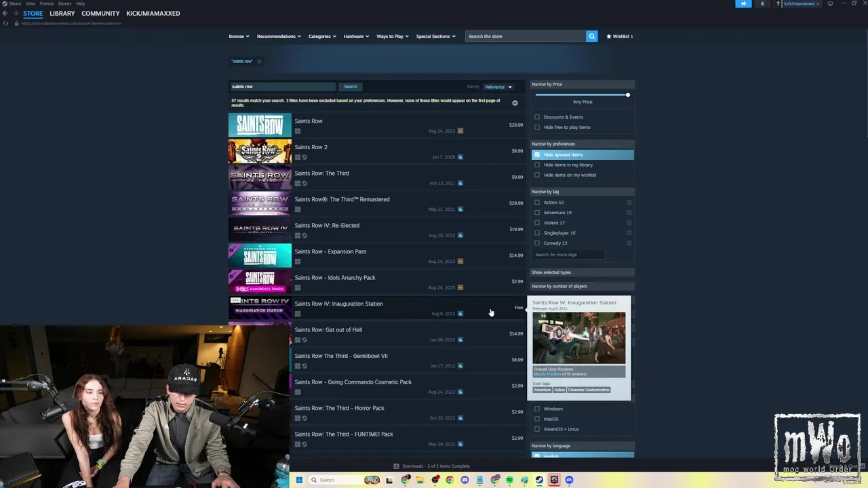Click Windows platform icon on Saints Row 2
The image size is (868, 488).
pos(297,157)
